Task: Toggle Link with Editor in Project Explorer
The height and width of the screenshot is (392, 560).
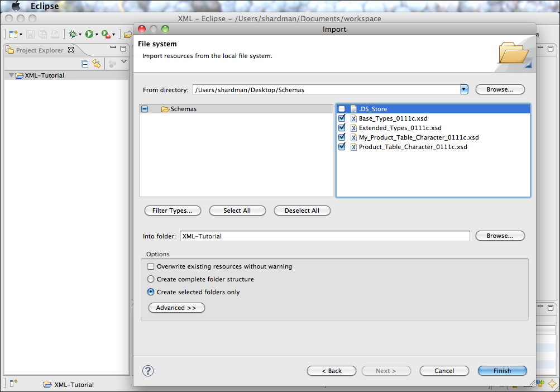Action: pos(97,64)
